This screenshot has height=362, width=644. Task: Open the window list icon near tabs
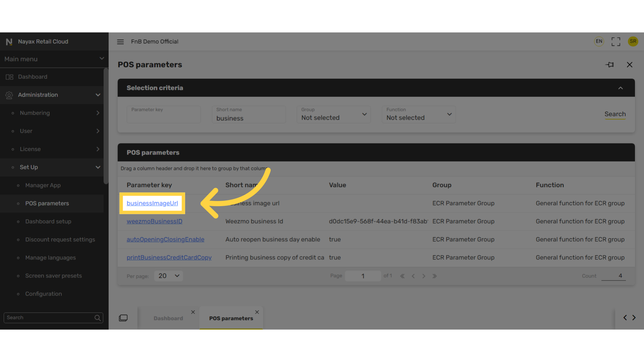click(x=123, y=318)
